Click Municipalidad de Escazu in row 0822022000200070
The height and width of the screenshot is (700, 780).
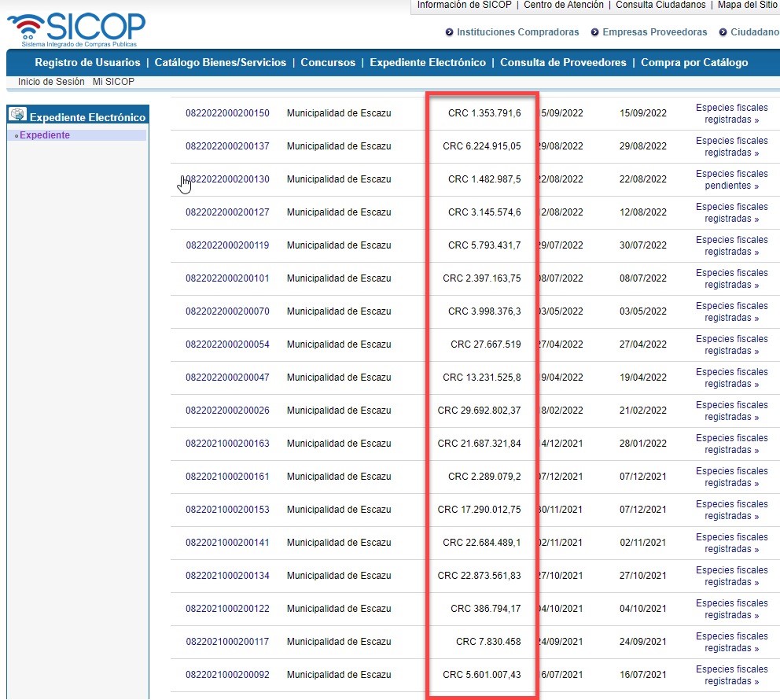339,311
